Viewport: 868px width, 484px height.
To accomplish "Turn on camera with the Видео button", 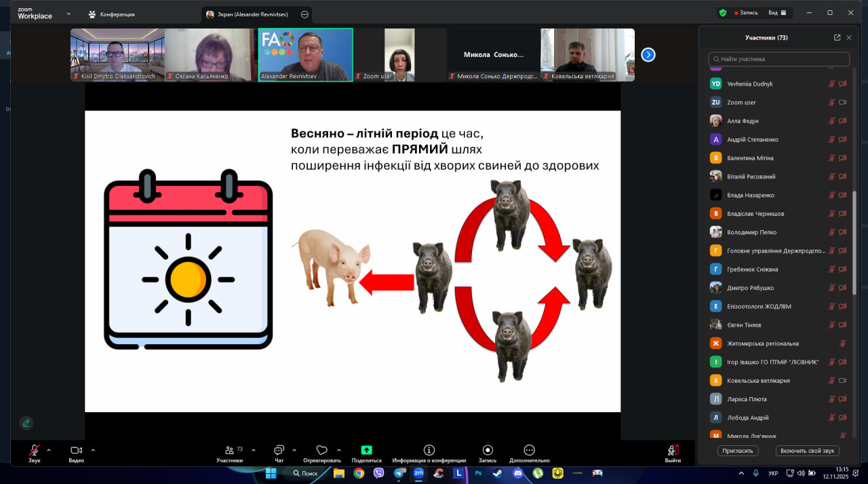I will pyautogui.click(x=76, y=450).
